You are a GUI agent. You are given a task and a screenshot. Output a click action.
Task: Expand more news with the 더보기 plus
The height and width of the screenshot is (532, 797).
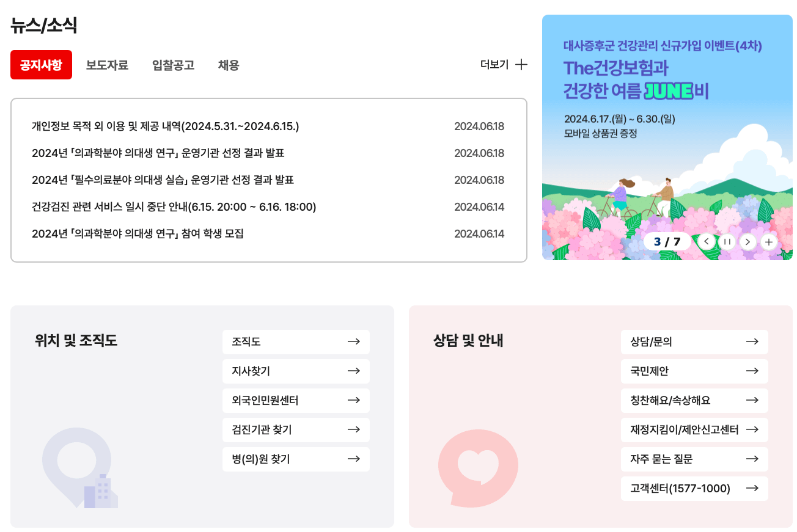(x=504, y=65)
